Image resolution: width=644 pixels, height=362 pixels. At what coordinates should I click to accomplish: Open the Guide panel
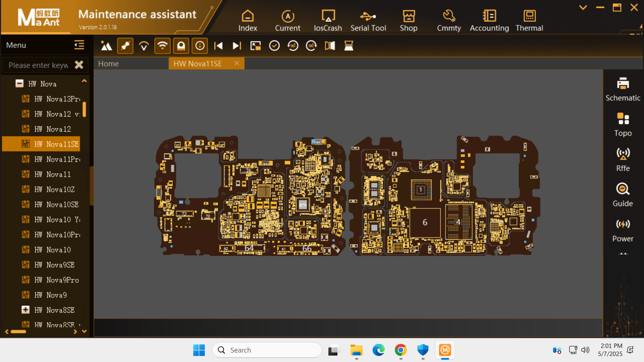click(623, 195)
